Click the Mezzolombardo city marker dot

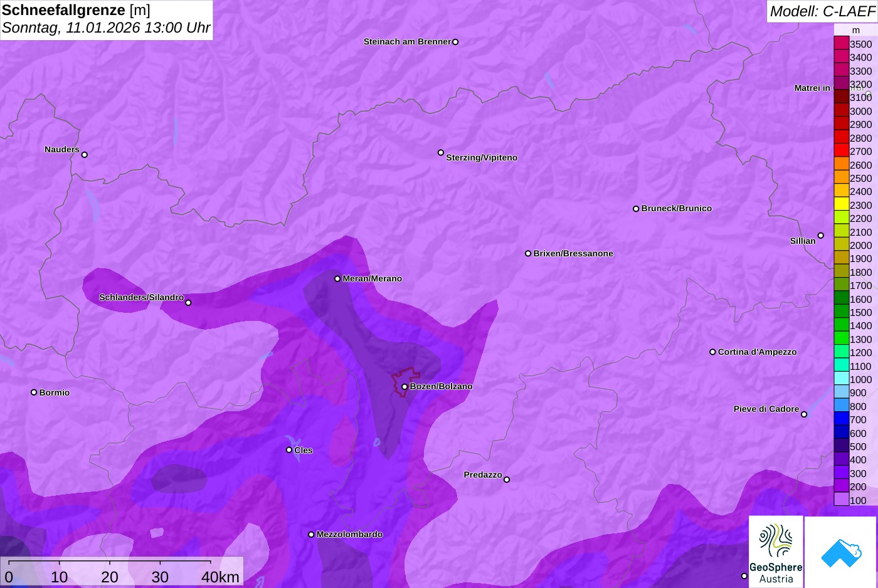point(311,535)
